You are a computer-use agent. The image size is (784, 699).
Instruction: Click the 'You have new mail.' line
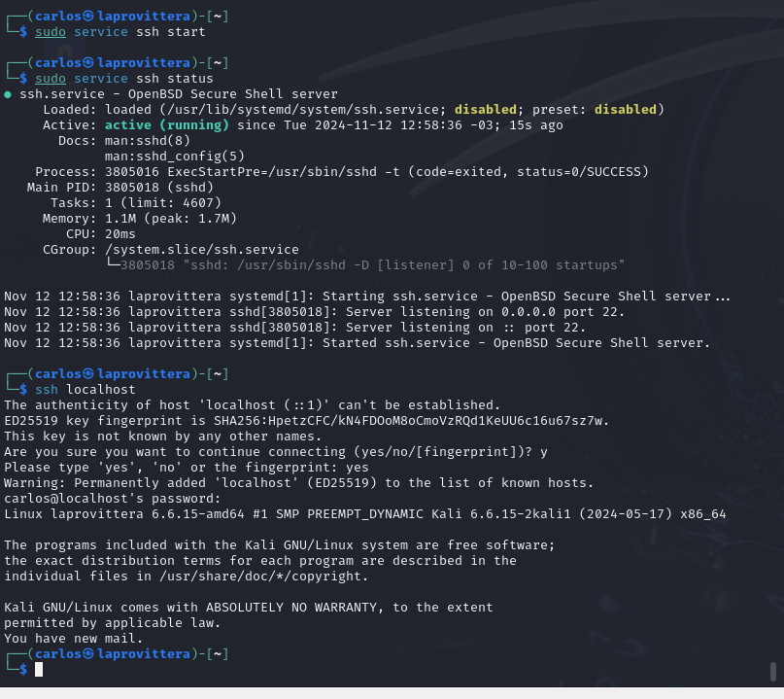click(74, 639)
